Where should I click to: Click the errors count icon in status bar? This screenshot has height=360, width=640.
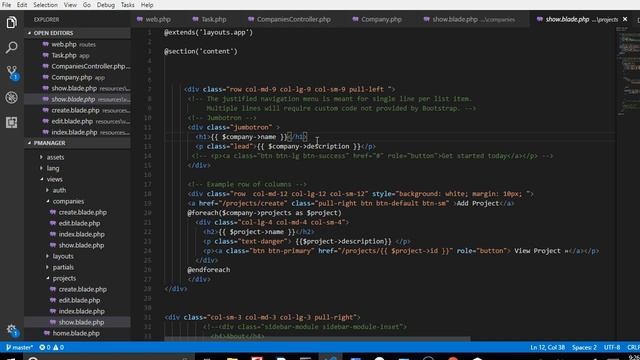coord(44,347)
